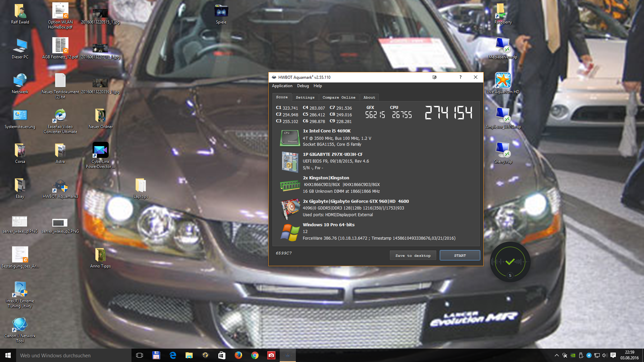The height and width of the screenshot is (362, 644).
Task: Open Task View on taskbar
Action: (140, 355)
